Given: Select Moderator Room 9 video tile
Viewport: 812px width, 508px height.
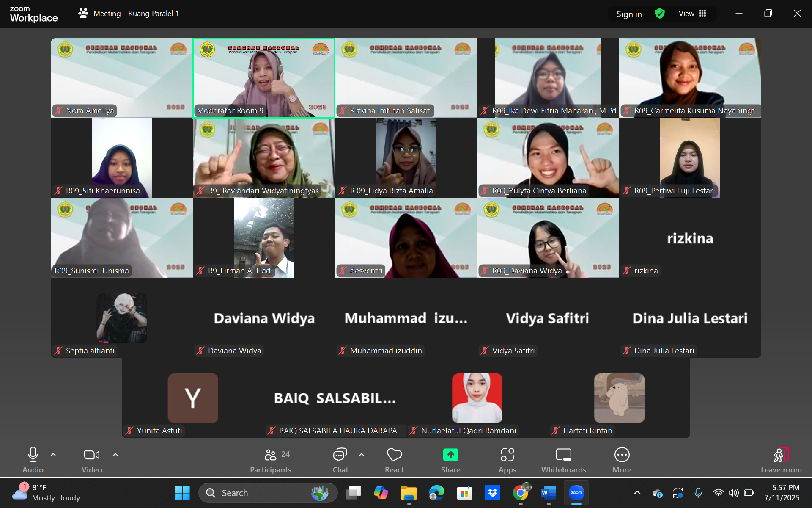Looking at the screenshot, I should (263, 78).
